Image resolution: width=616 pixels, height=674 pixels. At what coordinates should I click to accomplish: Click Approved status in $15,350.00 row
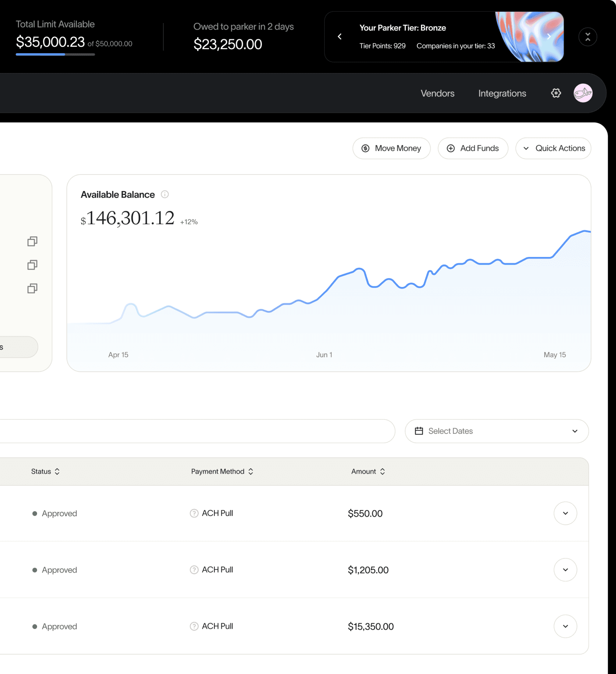59,626
